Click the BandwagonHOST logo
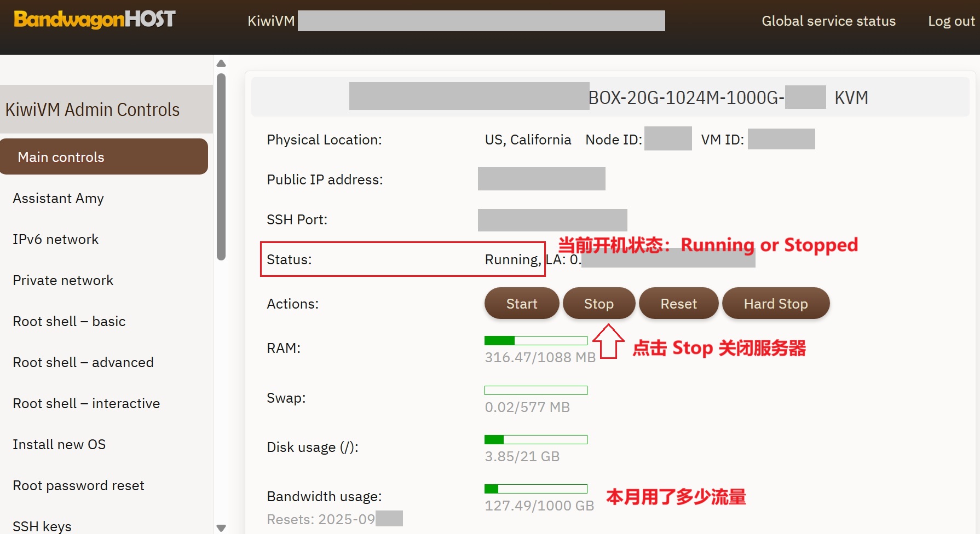 pos(94,20)
